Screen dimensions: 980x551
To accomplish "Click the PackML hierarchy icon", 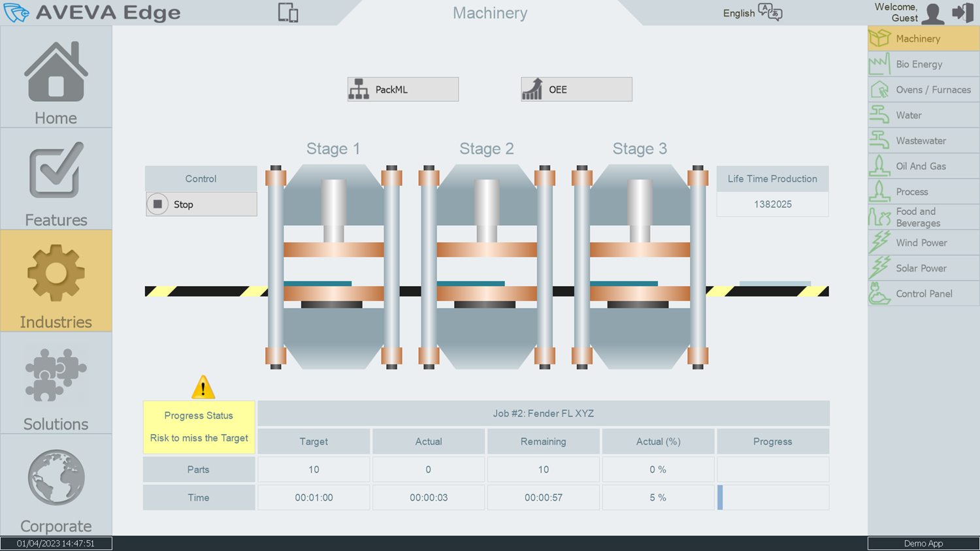I will click(359, 89).
